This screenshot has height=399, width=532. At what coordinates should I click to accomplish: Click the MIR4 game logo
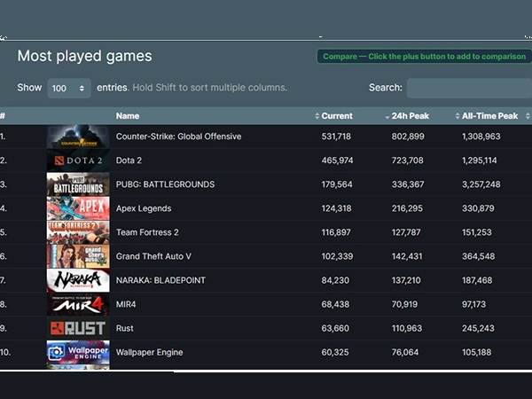coord(78,304)
